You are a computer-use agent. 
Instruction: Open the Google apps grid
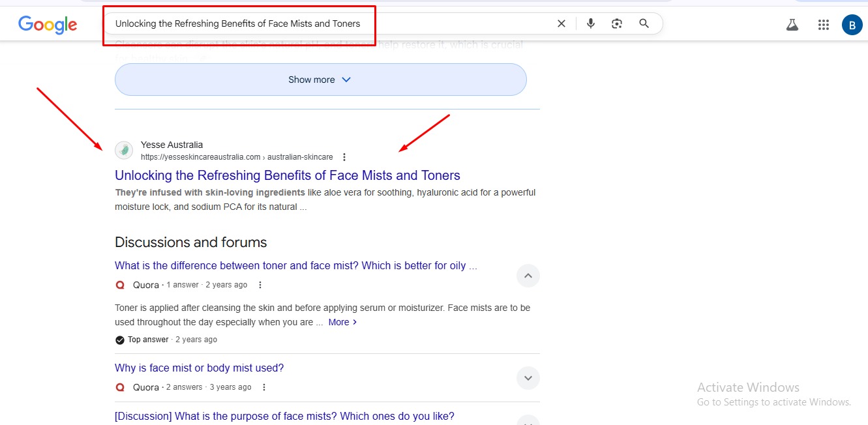coord(823,25)
